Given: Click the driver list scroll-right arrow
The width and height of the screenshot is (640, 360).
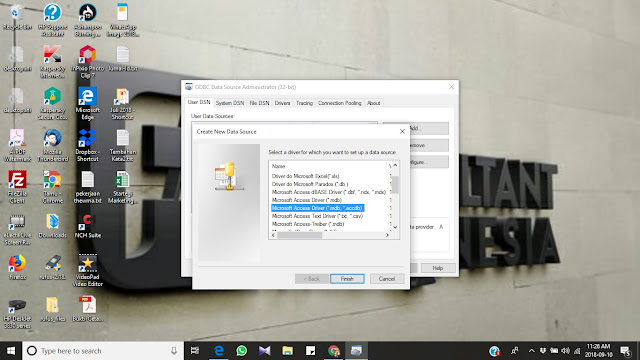Looking at the screenshot, I should click(387, 235).
